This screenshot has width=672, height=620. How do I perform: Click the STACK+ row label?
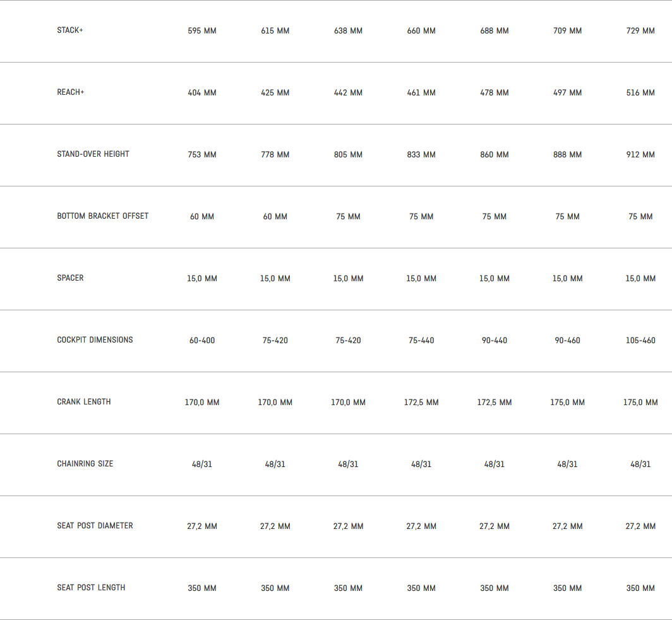pos(70,30)
